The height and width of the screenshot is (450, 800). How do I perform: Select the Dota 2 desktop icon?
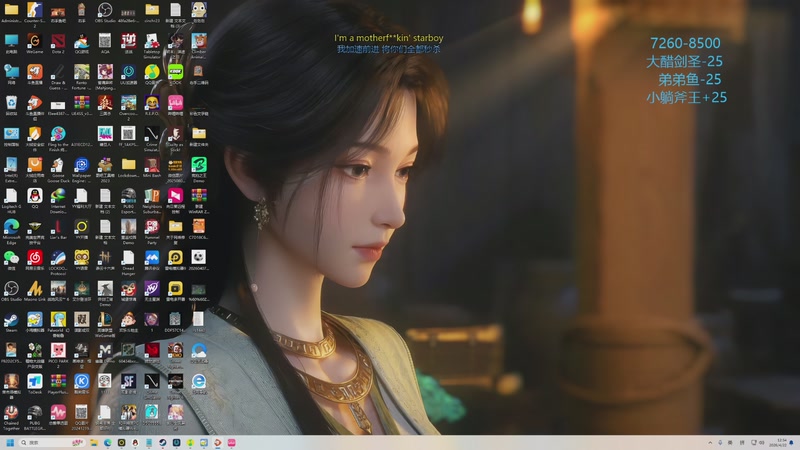(x=58, y=43)
